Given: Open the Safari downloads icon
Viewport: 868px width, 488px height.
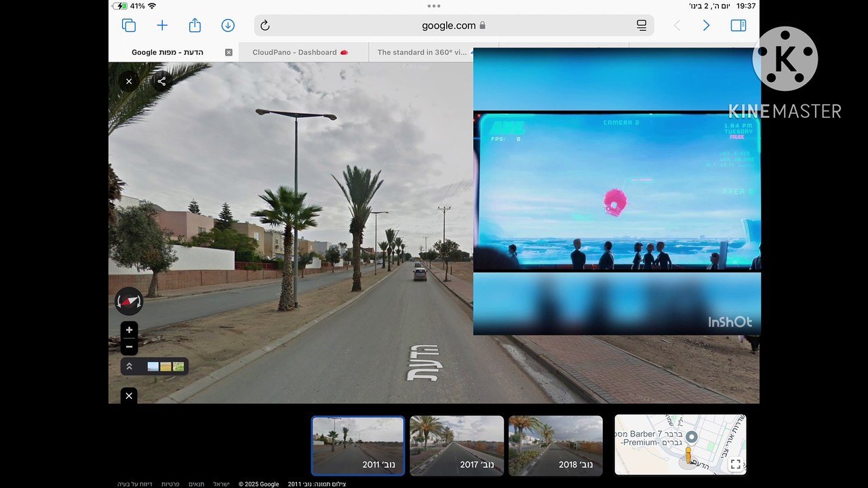Looking at the screenshot, I should 228,25.
